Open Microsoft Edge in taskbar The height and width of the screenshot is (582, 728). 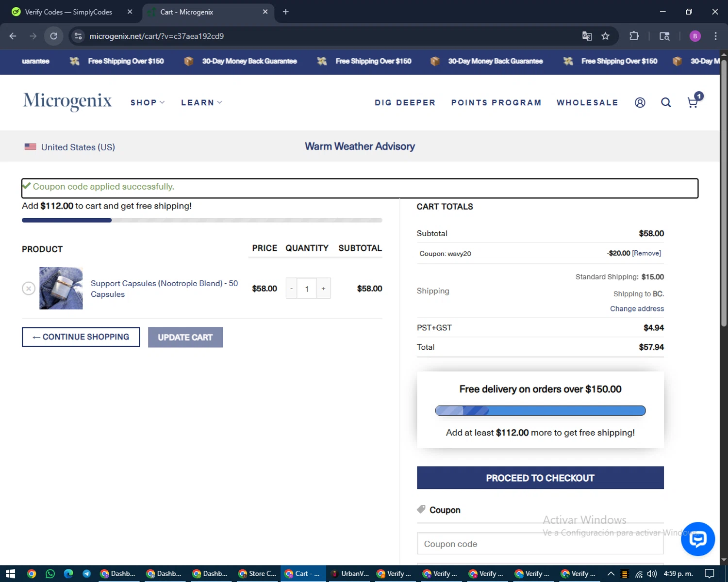coord(68,574)
